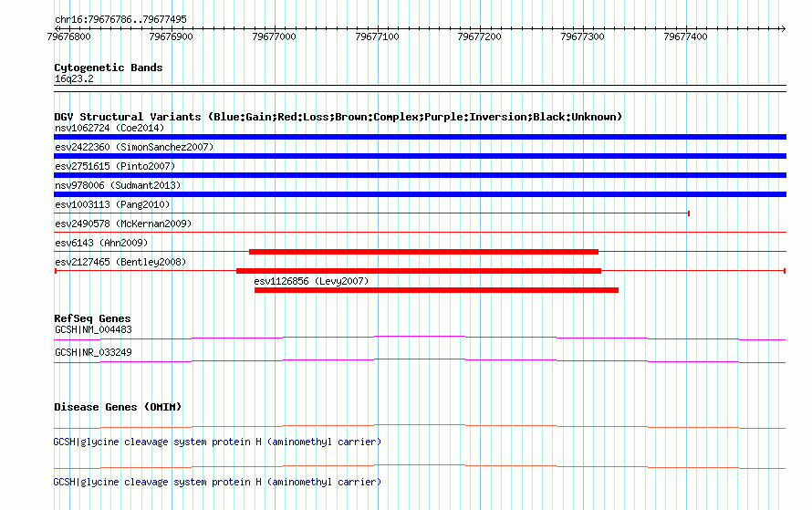The image size is (812, 510).
Task: Click the chr16:79676786..79677495 coordinate label
Action: [120, 20]
